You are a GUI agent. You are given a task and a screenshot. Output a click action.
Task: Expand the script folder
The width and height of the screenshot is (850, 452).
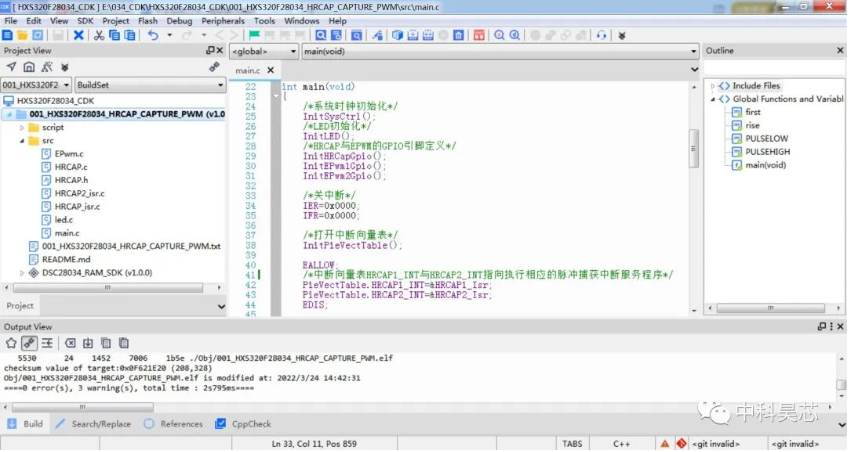coord(22,128)
